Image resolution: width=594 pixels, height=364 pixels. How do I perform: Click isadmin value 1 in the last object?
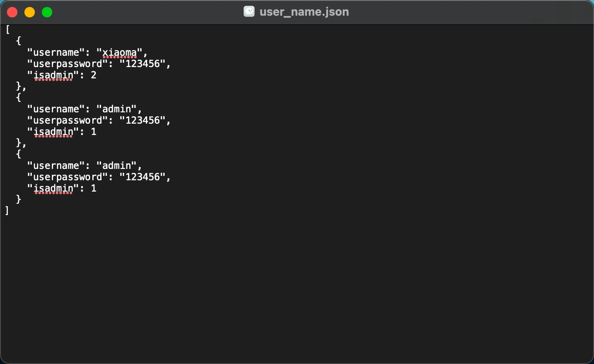point(94,188)
